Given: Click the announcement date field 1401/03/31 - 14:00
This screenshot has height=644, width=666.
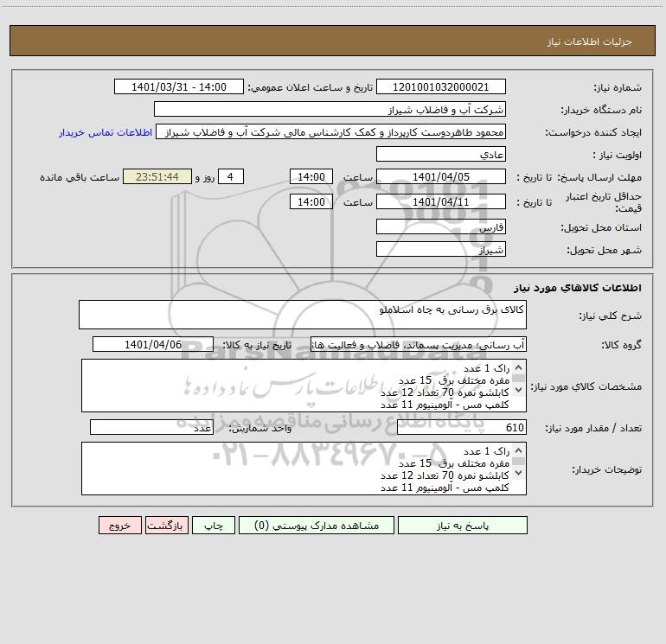Looking at the screenshot, I should (179, 86).
